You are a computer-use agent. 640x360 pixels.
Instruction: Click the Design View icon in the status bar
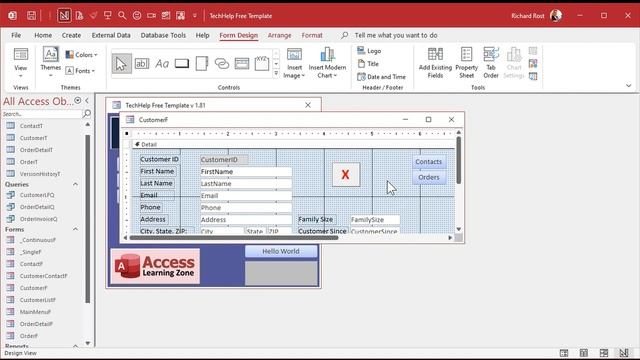pyautogui.click(x=624, y=353)
